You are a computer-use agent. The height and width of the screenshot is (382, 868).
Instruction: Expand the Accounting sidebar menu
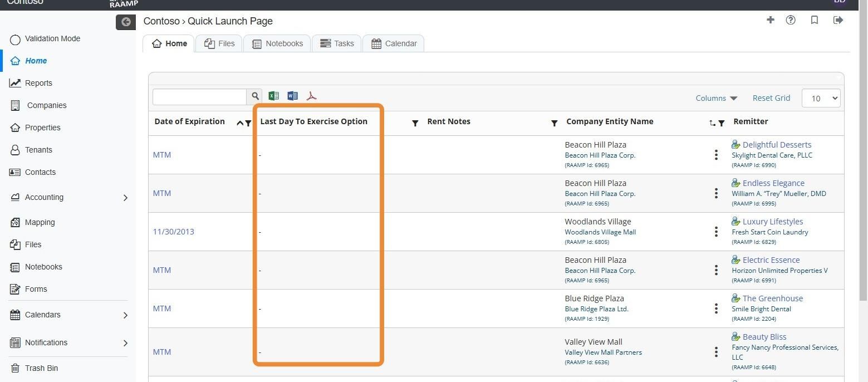tap(125, 198)
